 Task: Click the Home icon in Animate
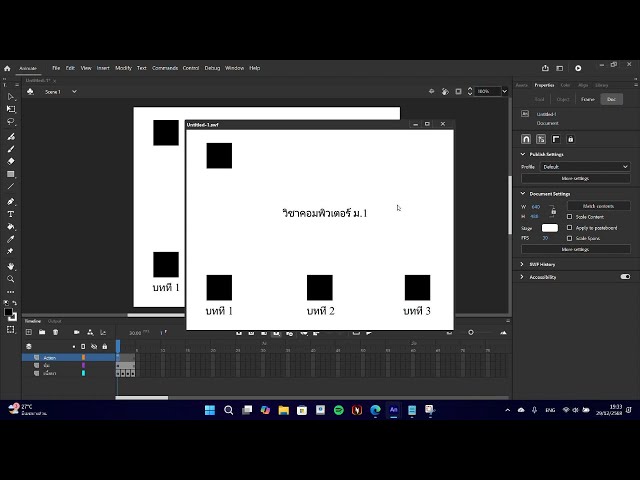click(x=7, y=68)
